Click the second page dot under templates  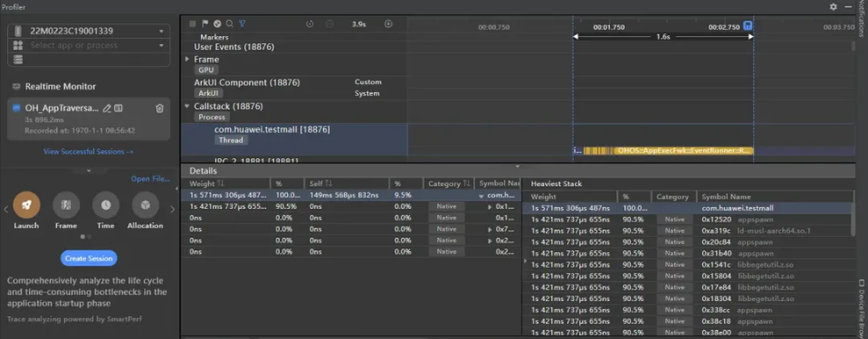[90, 237]
